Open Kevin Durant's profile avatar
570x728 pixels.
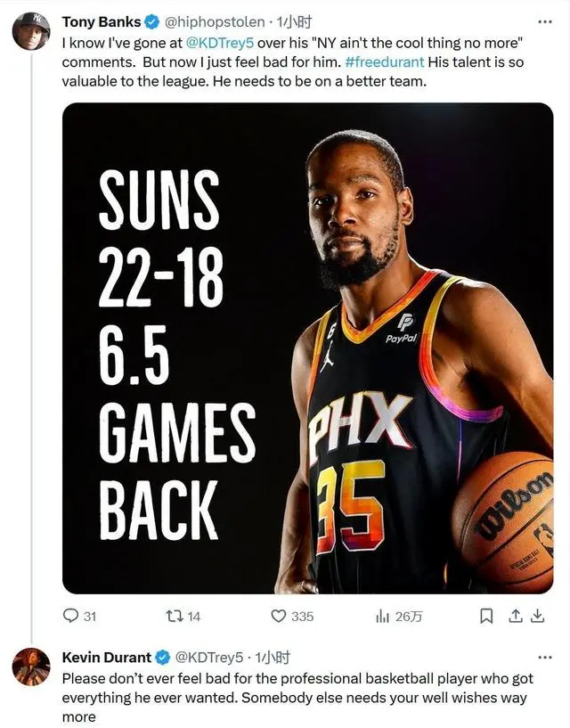tap(31, 667)
